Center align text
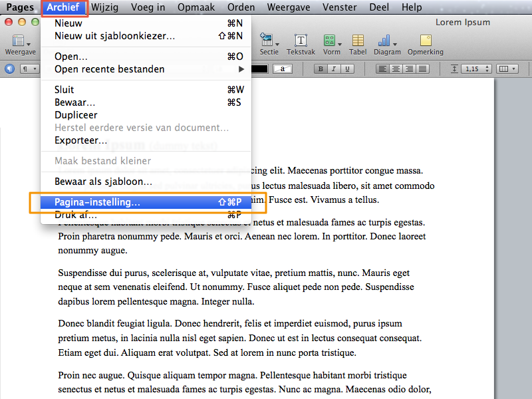The image size is (532, 399). pyautogui.click(x=396, y=69)
